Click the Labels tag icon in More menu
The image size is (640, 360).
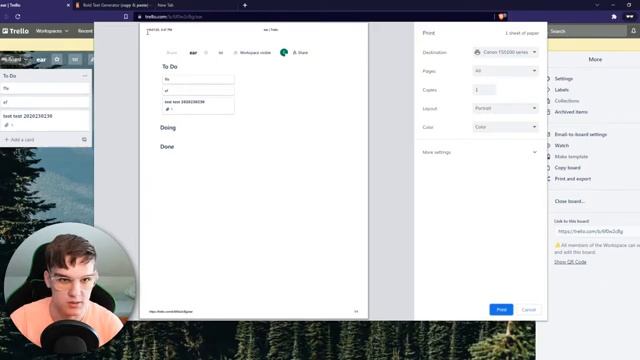click(548, 90)
